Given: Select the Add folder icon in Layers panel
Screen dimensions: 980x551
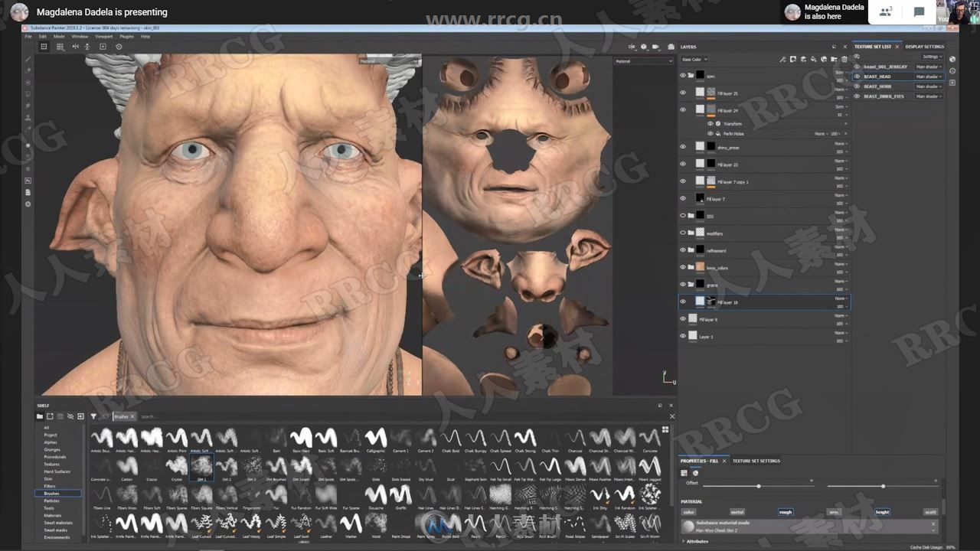Looking at the screenshot, I should click(834, 60).
